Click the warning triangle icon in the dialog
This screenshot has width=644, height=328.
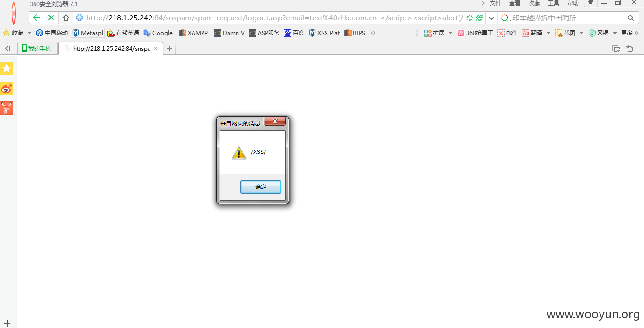[239, 152]
